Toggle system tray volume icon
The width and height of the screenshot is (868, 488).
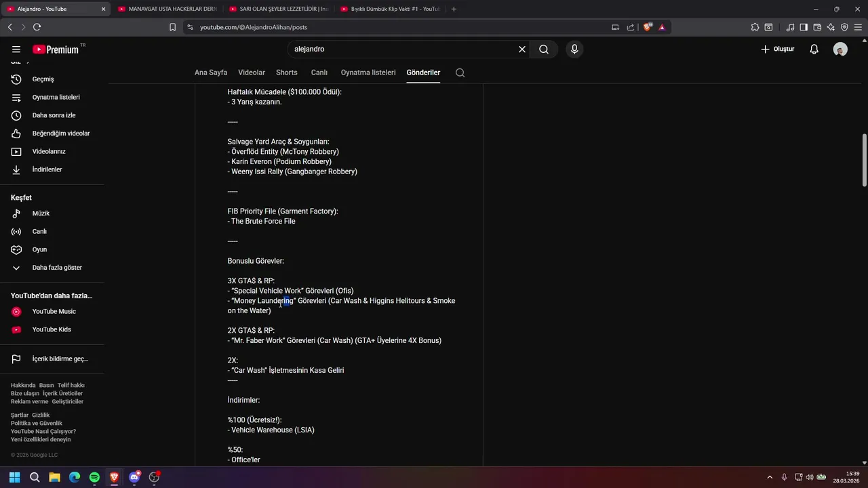point(809,477)
